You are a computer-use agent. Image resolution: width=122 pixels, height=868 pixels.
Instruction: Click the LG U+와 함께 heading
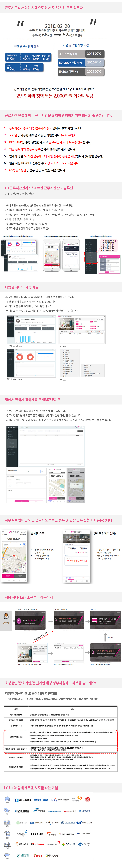coord(31,787)
